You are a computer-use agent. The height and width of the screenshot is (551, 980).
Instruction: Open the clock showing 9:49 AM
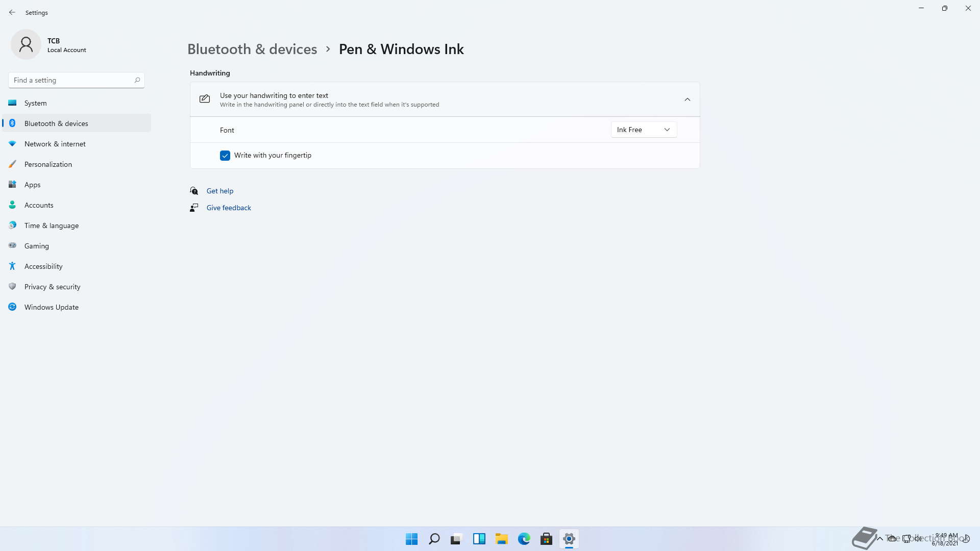(x=946, y=539)
